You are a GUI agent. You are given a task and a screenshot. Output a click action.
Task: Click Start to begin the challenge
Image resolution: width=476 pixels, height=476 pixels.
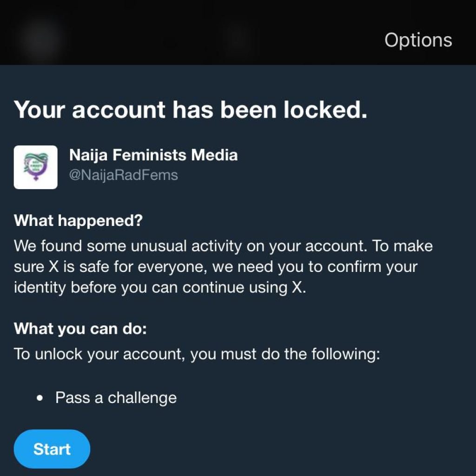tap(52, 449)
